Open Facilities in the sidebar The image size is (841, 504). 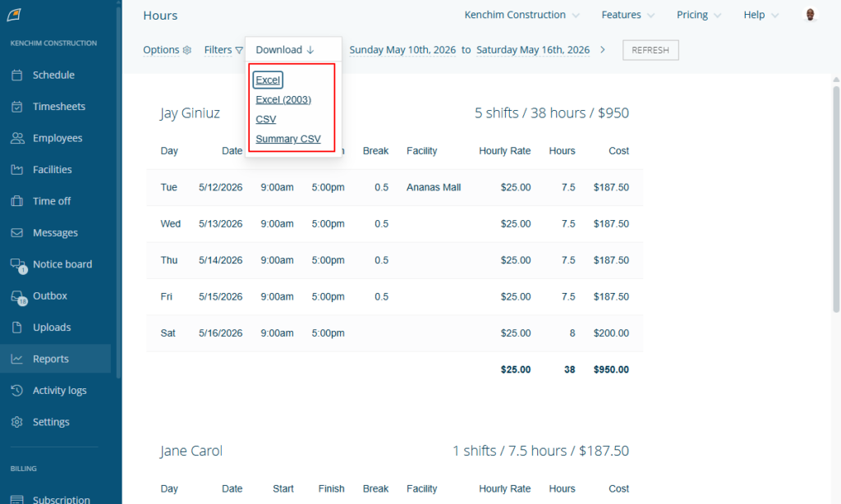click(x=52, y=170)
